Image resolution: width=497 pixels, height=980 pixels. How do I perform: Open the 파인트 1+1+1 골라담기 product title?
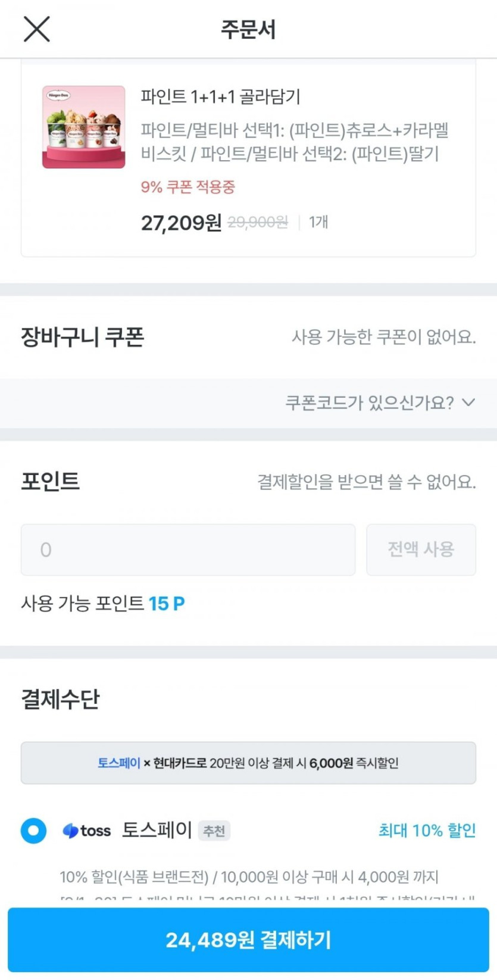(220, 96)
